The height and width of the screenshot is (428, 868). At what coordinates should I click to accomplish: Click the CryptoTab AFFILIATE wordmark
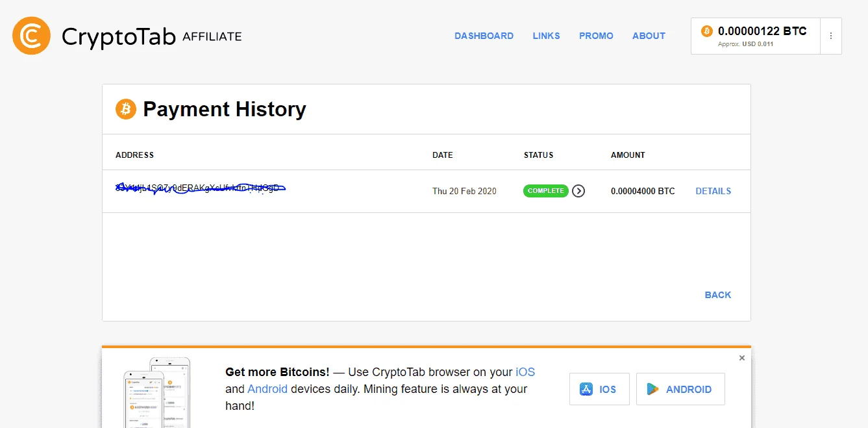coord(152,36)
